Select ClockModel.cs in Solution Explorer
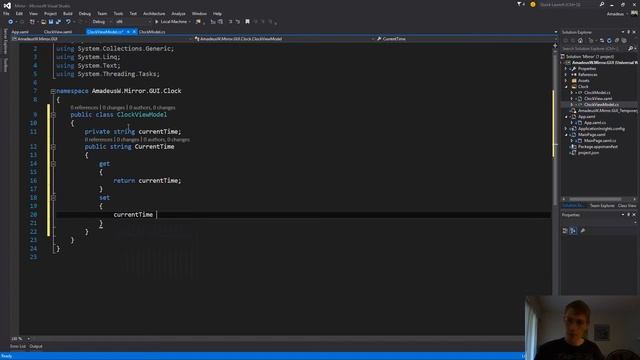This screenshot has width=640, height=360. [x=597, y=93]
